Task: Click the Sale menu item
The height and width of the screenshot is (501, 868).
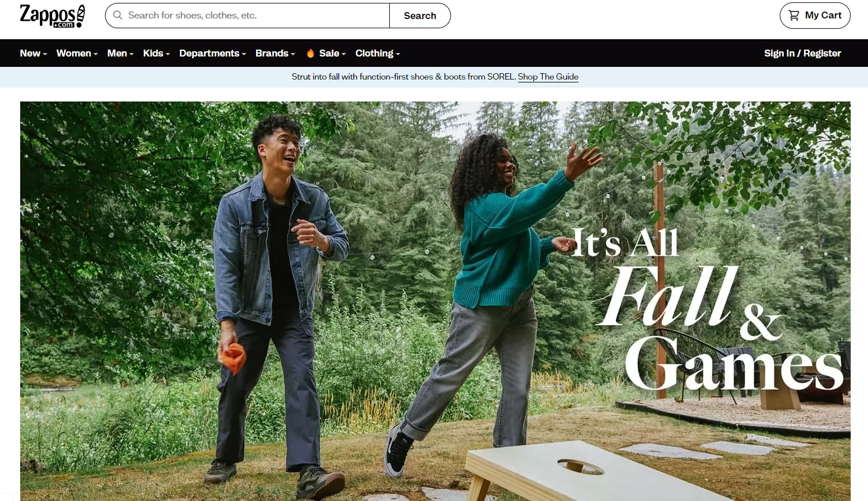Action: (329, 53)
